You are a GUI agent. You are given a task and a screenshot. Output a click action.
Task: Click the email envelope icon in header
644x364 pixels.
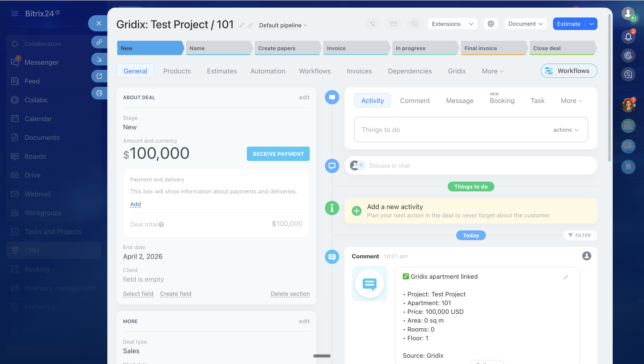pos(394,24)
